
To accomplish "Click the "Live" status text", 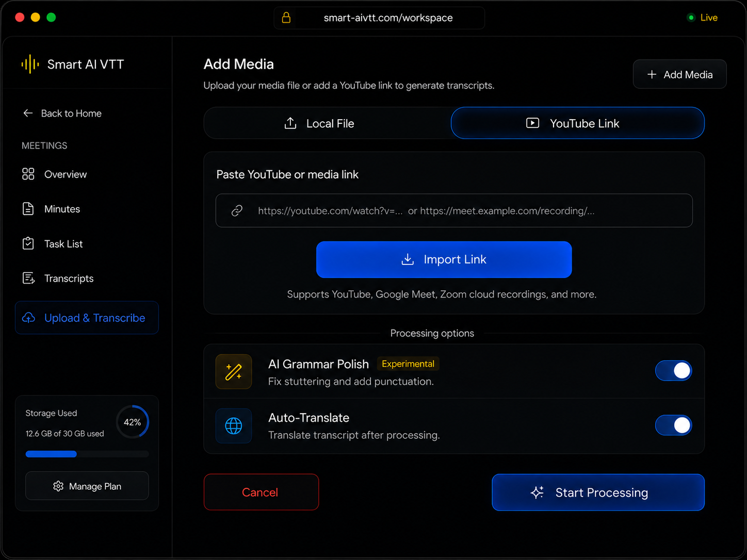I will 709,18.
